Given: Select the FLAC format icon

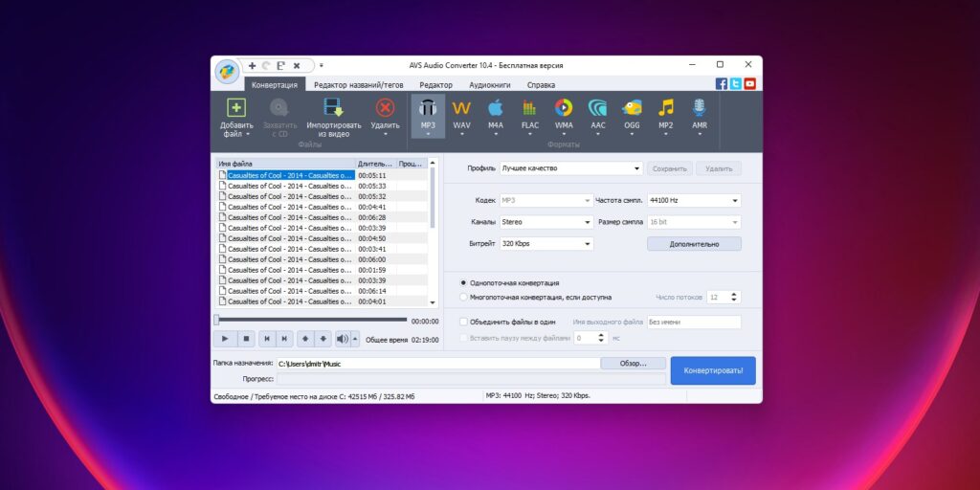Looking at the screenshot, I should pyautogui.click(x=530, y=107).
